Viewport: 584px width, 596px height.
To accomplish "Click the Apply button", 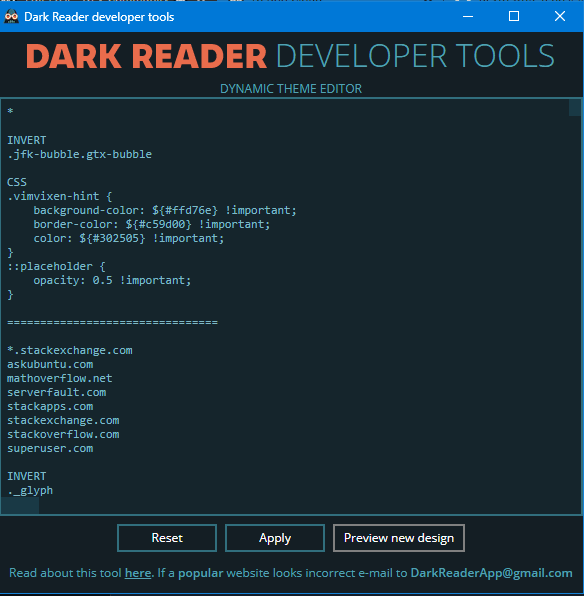I will 275,538.
